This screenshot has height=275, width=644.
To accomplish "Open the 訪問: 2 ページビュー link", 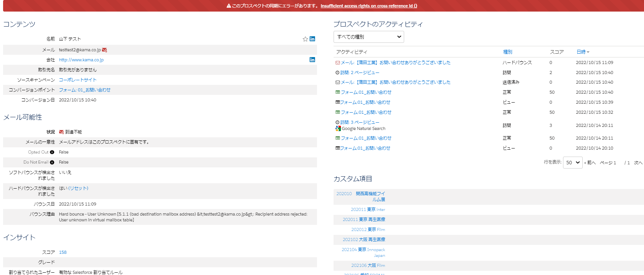I will 360,73.
